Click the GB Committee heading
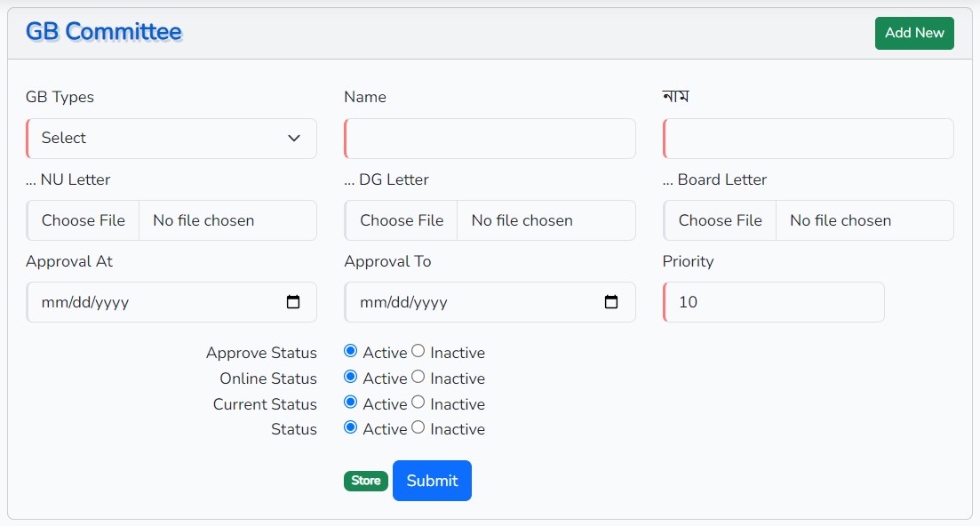Viewport: 980px width, 526px height. coord(104,31)
